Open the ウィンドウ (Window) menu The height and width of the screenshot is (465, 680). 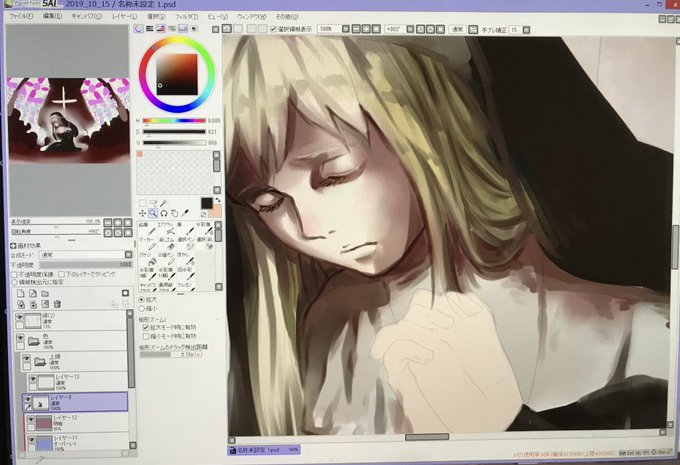click(252, 16)
